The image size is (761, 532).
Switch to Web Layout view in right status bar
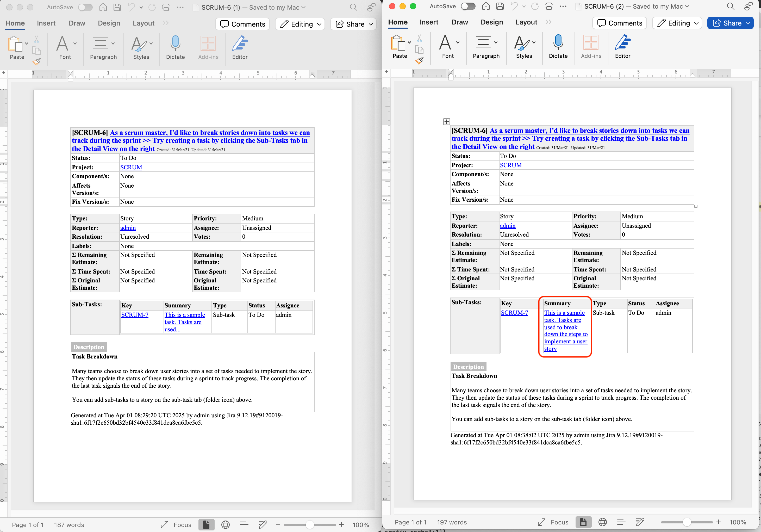tap(602, 522)
